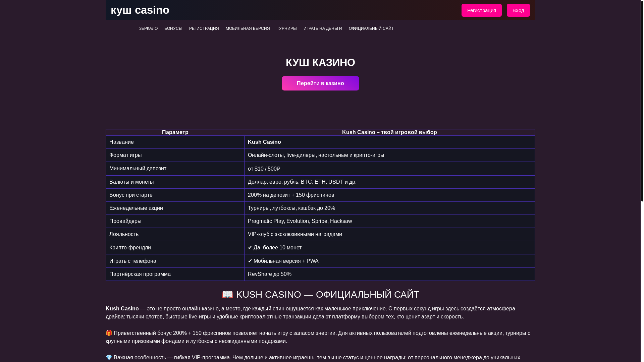Select ОФИЦИАЛЬНЫЙ САЙТ menu item
Image resolution: width=644 pixels, height=362 pixels.
click(371, 28)
